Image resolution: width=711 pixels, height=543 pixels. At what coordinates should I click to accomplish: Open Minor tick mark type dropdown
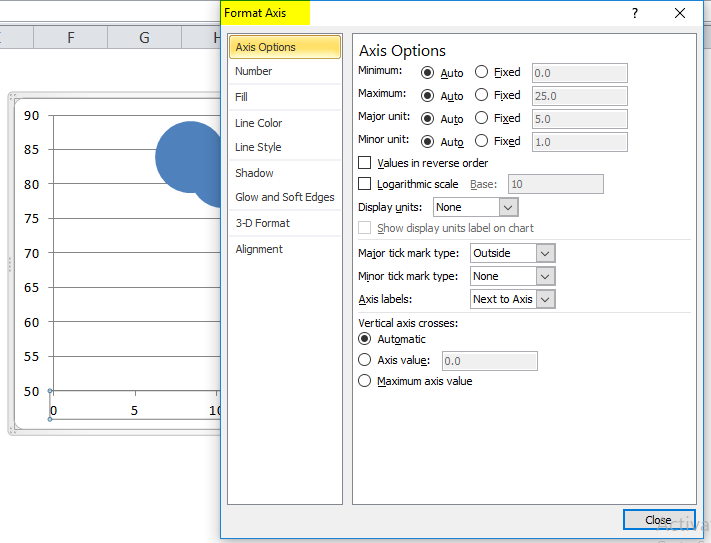(545, 276)
